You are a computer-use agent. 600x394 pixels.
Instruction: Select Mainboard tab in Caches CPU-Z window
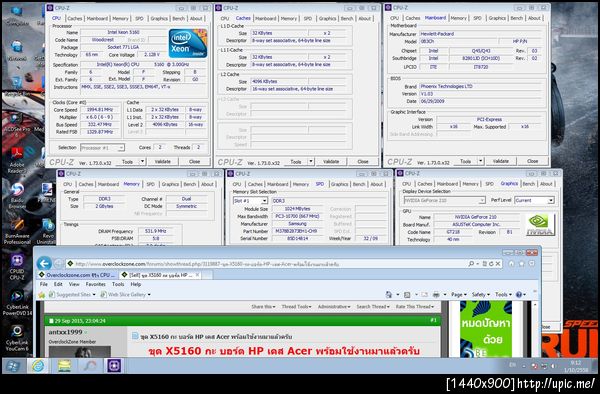[x=265, y=18]
